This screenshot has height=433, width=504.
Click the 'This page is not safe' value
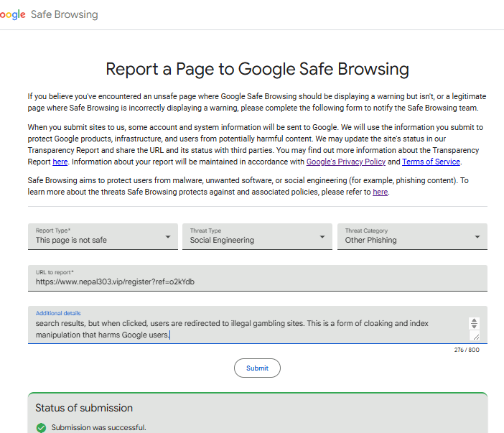click(x=71, y=240)
